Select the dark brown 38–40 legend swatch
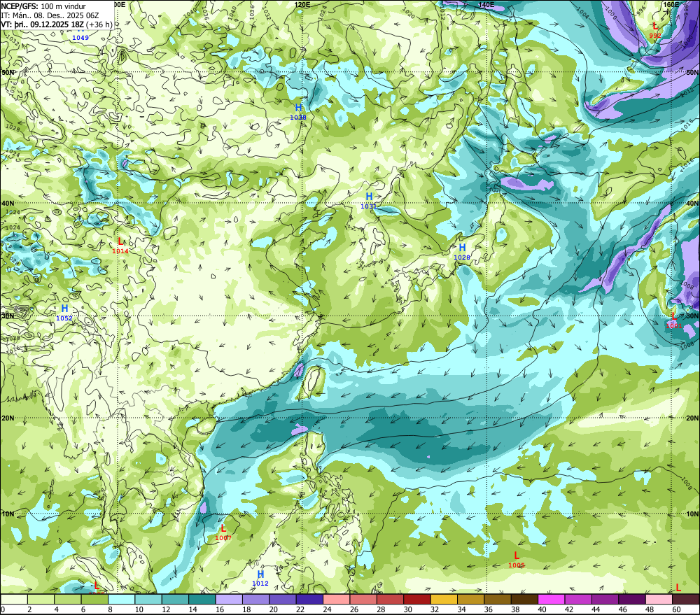This screenshot has width=700, height=615. point(524,599)
